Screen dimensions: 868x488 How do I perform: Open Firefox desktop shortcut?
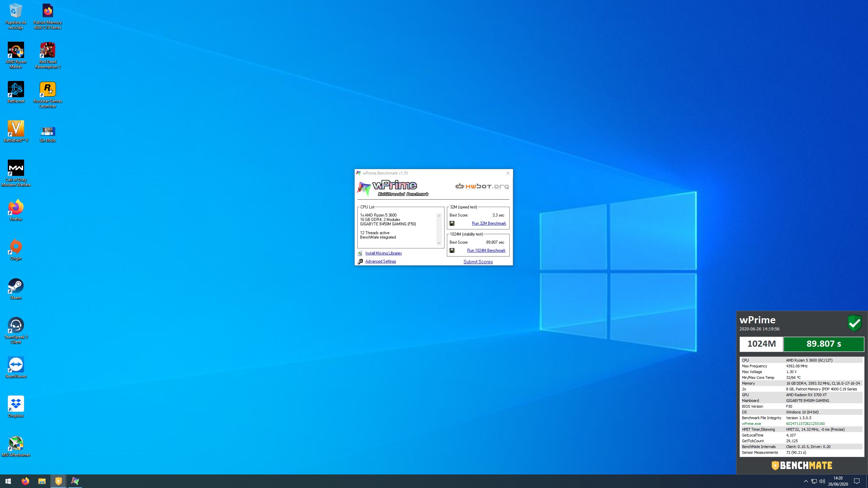(x=16, y=210)
